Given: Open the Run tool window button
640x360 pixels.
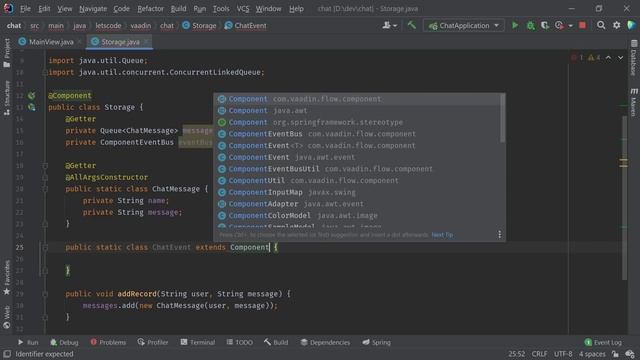Looking at the screenshot, I should (x=28, y=342).
